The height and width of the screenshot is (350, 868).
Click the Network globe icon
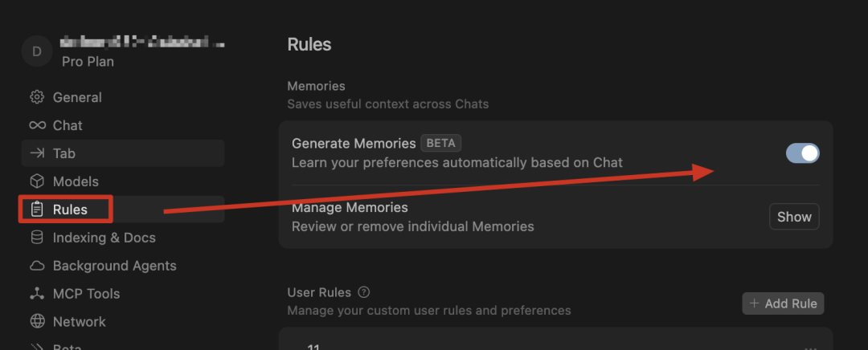37,322
